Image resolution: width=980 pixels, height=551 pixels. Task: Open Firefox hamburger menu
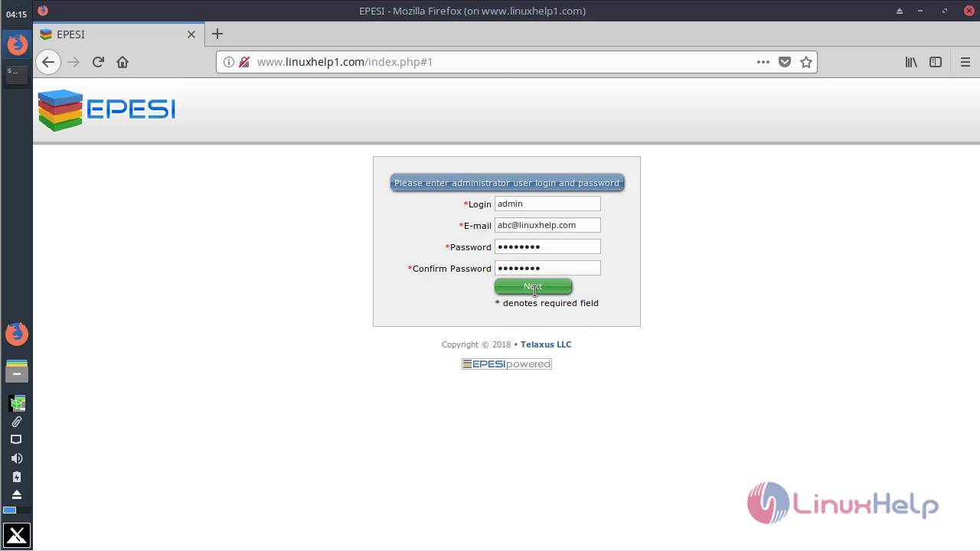coord(965,62)
